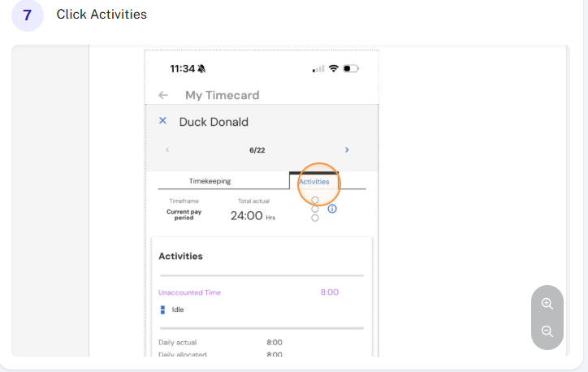Viewport: 588px width, 372px height.
Task: Zoom in with the magnifier plus icon
Action: point(547,304)
